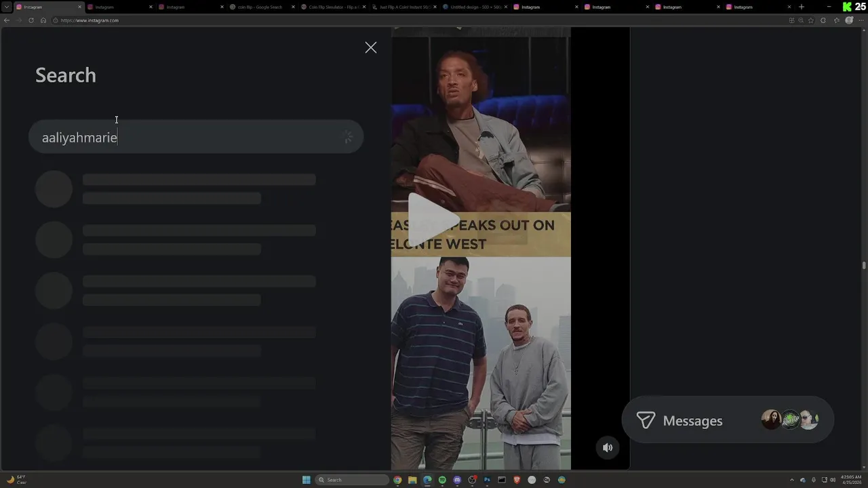Open Microsoft Edge from taskbar

point(427,480)
